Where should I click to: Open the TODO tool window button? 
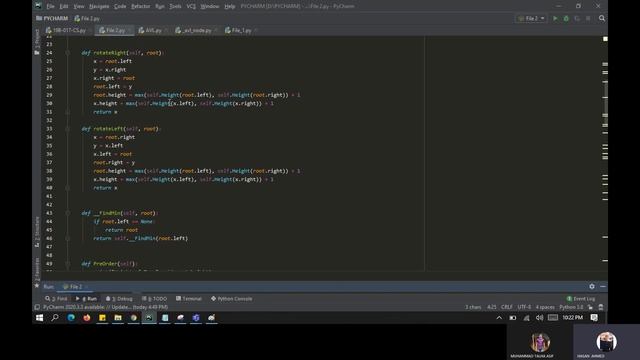coord(155,299)
